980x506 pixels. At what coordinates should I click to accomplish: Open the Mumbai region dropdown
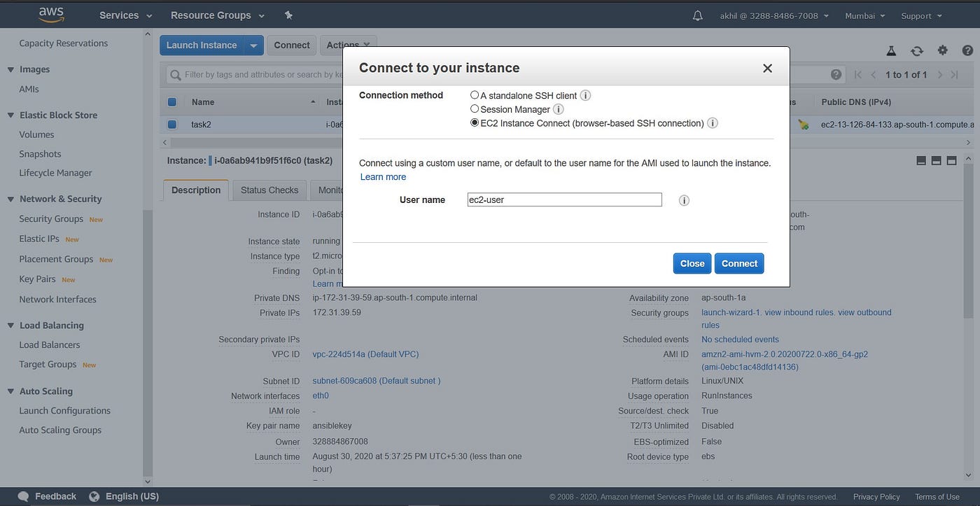point(864,15)
